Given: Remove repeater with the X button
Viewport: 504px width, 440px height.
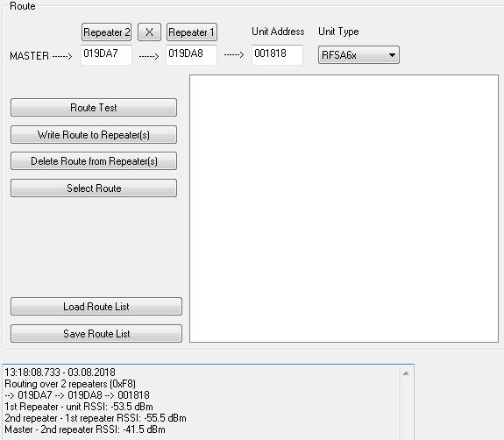Looking at the screenshot, I should coord(150,32).
